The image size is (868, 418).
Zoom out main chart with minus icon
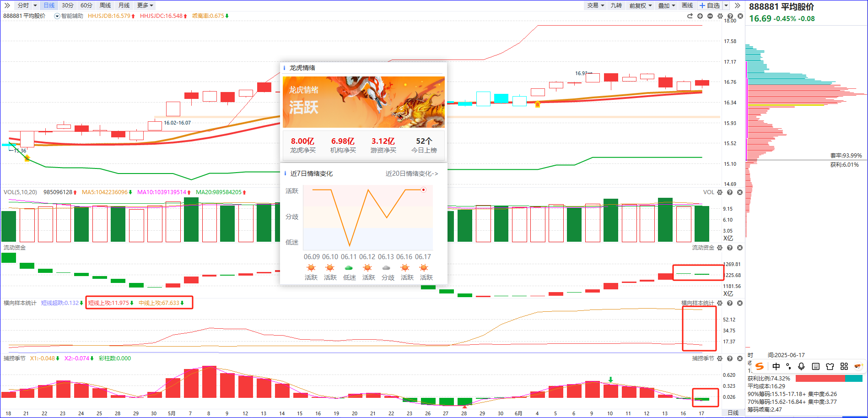[x=710, y=16]
